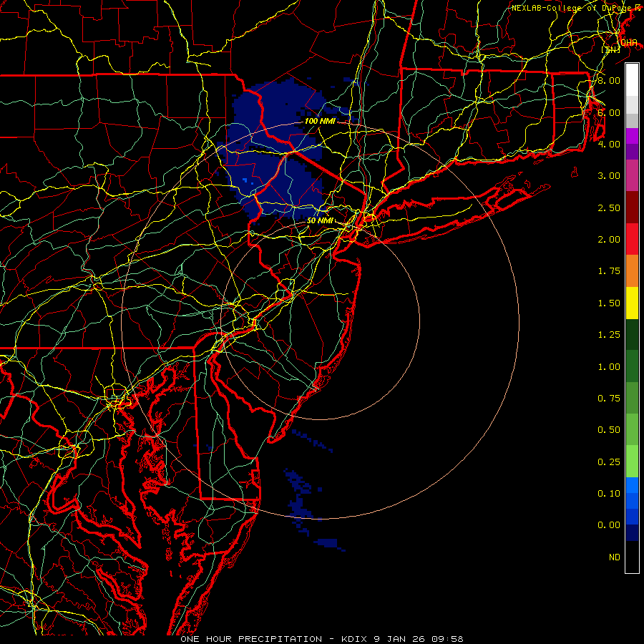
Task: Click the '0.10' scale label
Action: (609, 494)
